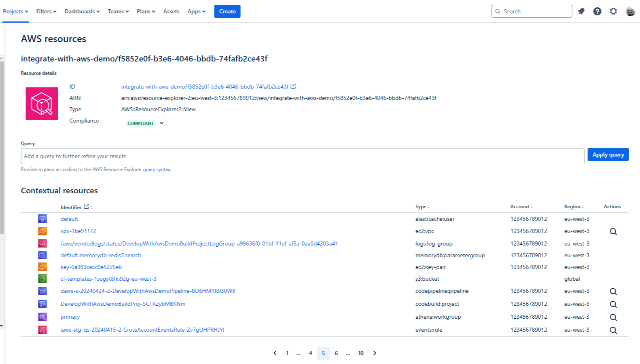Click the S3 bucket icon beside cf-templates
The image size is (640, 364).
pyautogui.click(x=42, y=279)
